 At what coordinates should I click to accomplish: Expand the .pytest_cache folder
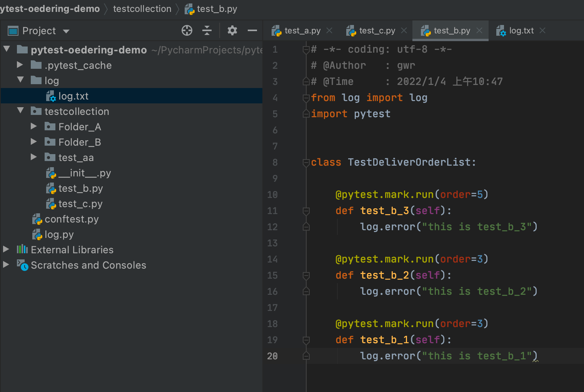tap(20, 65)
